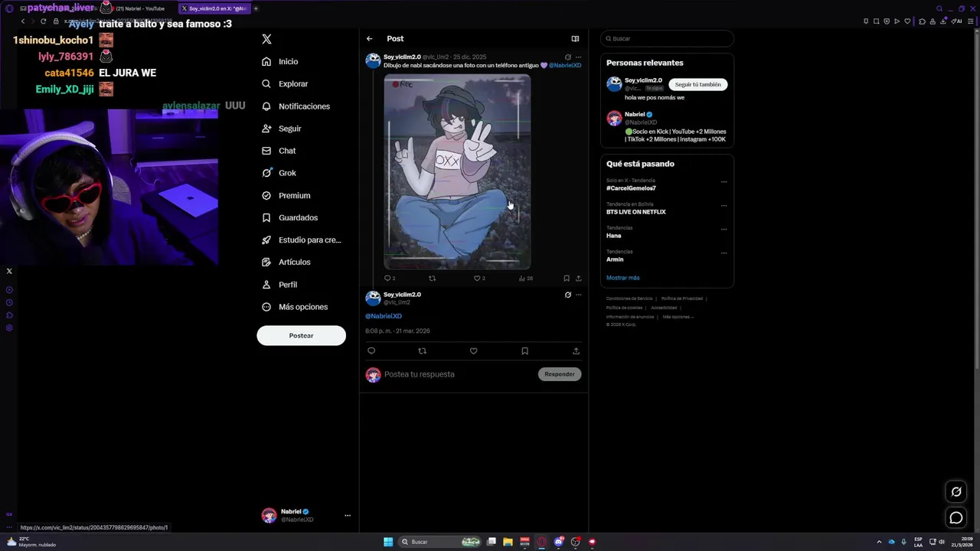Open options for the Armin trend
This screenshot has height=551, width=980.
(x=724, y=253)
